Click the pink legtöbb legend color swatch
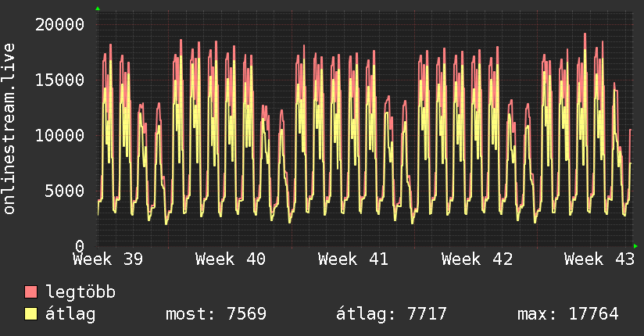The height and width of the screenshot is (336, 644). tap(30, 292)
